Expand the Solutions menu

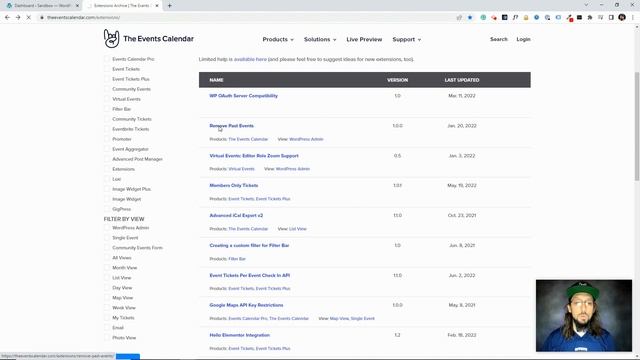tap(320, 40)
